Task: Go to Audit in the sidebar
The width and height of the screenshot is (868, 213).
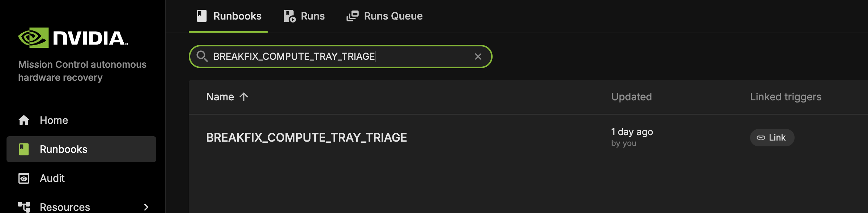Action: click(x=52, y=178)
